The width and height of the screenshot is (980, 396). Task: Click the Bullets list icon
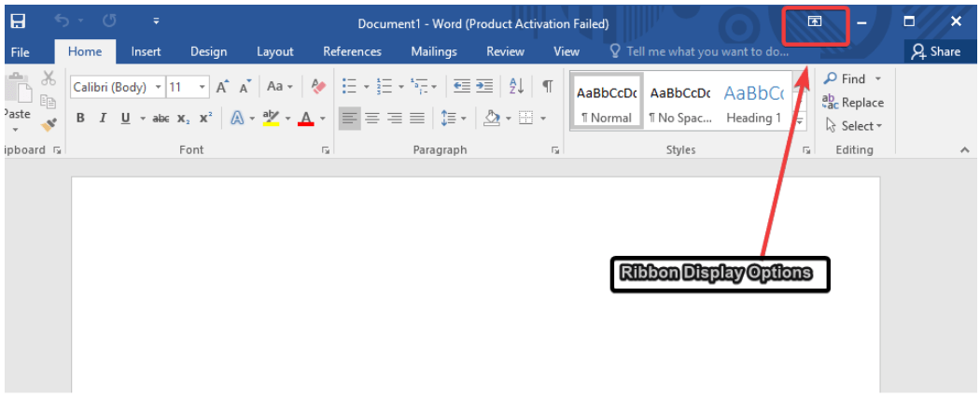pos(349,86)
